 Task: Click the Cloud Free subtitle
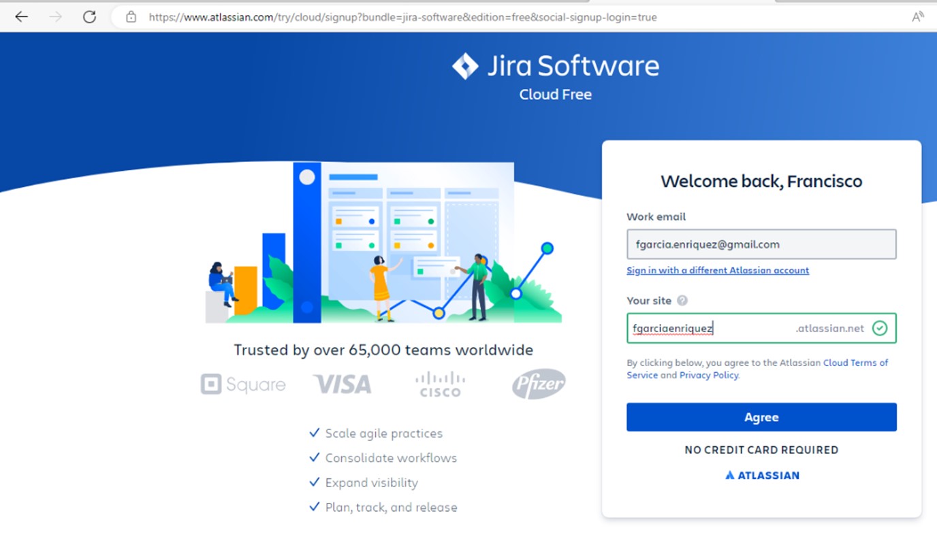[555, 95]
